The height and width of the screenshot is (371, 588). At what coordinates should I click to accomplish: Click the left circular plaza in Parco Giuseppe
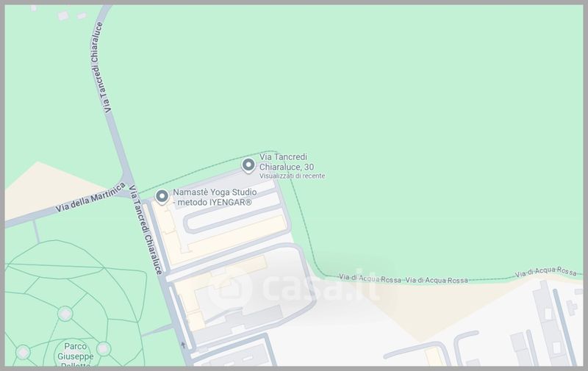pyautogui.click(x=23, y=352)
